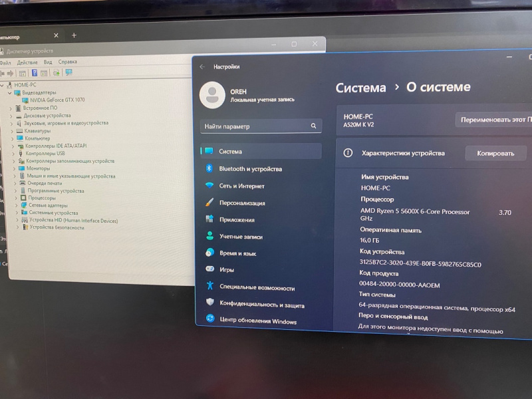Click the Время и язык globe icon

tap(209, 252)
